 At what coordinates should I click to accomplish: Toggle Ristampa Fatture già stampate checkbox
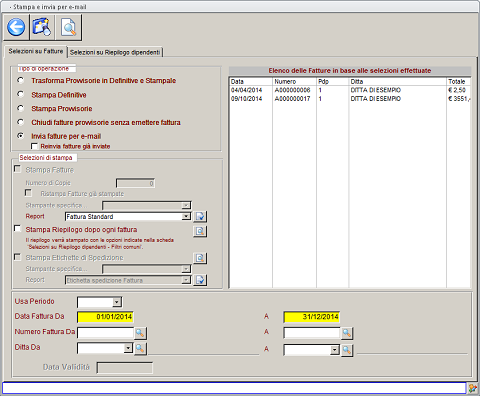(x=28, y=193)
